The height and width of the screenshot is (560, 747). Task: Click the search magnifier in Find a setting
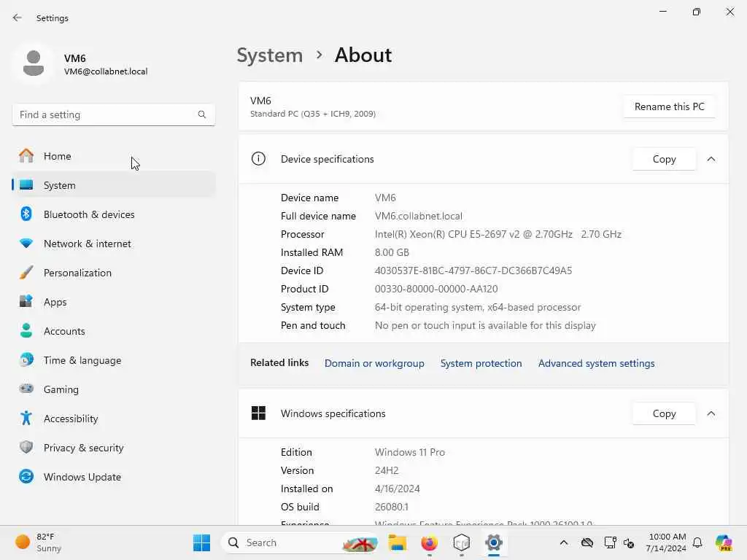[x=202, y=114]
